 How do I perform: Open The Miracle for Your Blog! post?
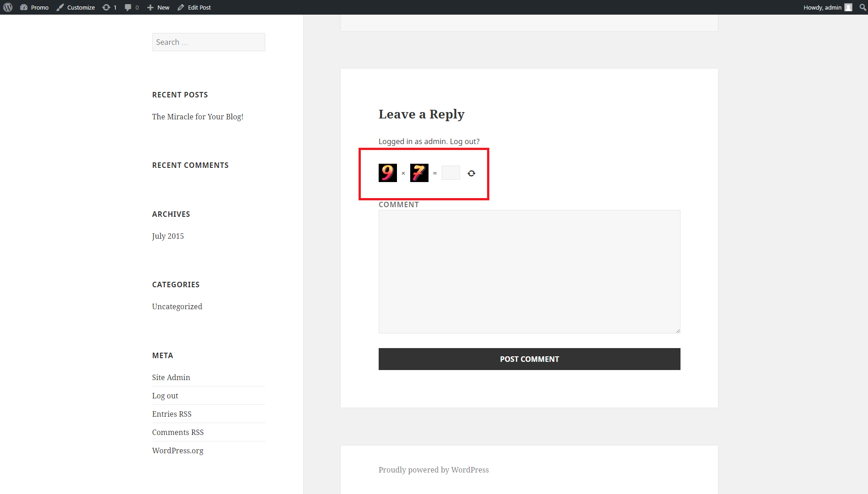(x=198, y=117)
